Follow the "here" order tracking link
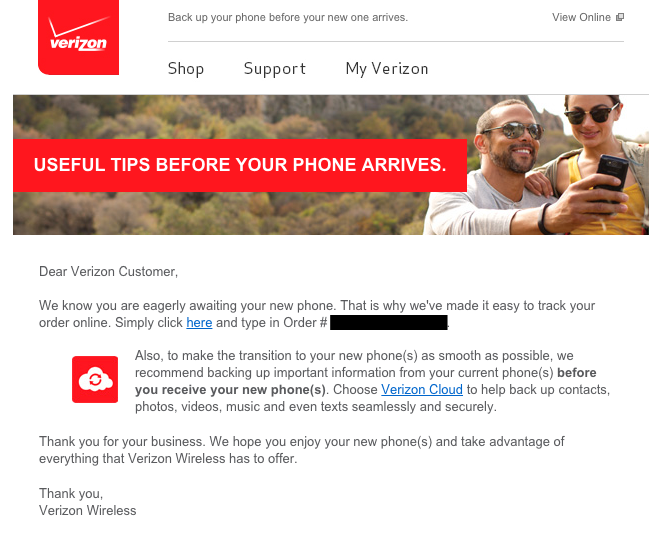This screenshot has height=534, width=655. tap(199, 323)
